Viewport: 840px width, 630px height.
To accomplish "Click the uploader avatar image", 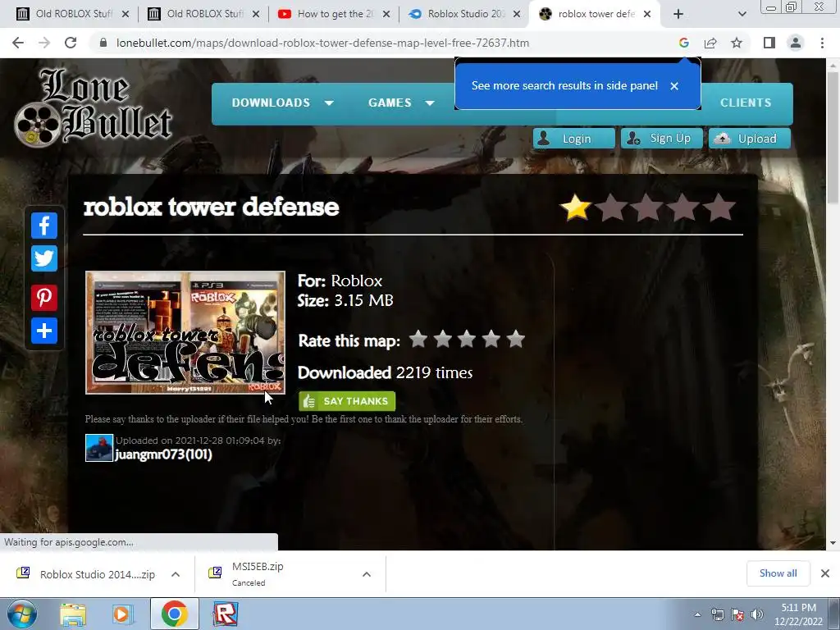I will tap(99, 448).
